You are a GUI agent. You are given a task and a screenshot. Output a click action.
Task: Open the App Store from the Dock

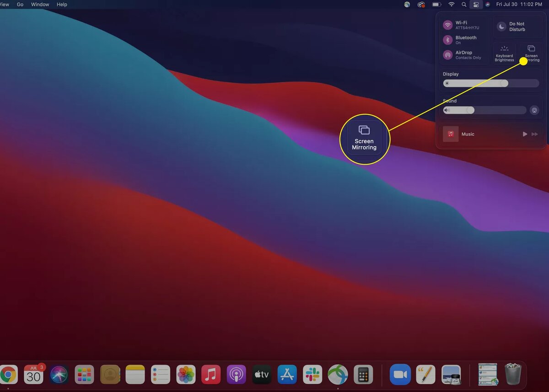click(287, 375)
